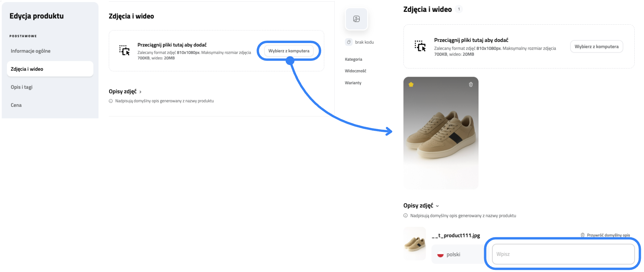Click trash icon beside "Przywróć domyślny opis"
This screenshot has width=644, height=272.
click(582, 235)
